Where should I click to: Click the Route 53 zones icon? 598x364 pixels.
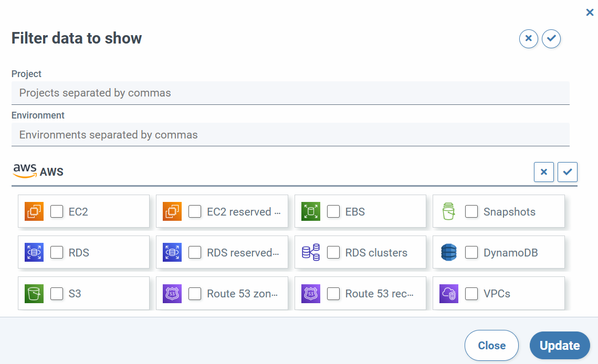172,294
